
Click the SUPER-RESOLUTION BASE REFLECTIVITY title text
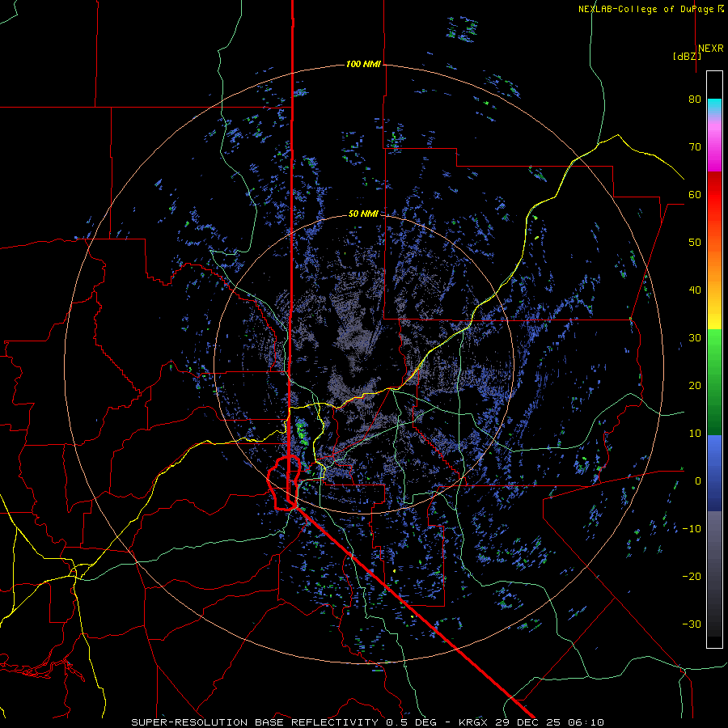(255, 722)
